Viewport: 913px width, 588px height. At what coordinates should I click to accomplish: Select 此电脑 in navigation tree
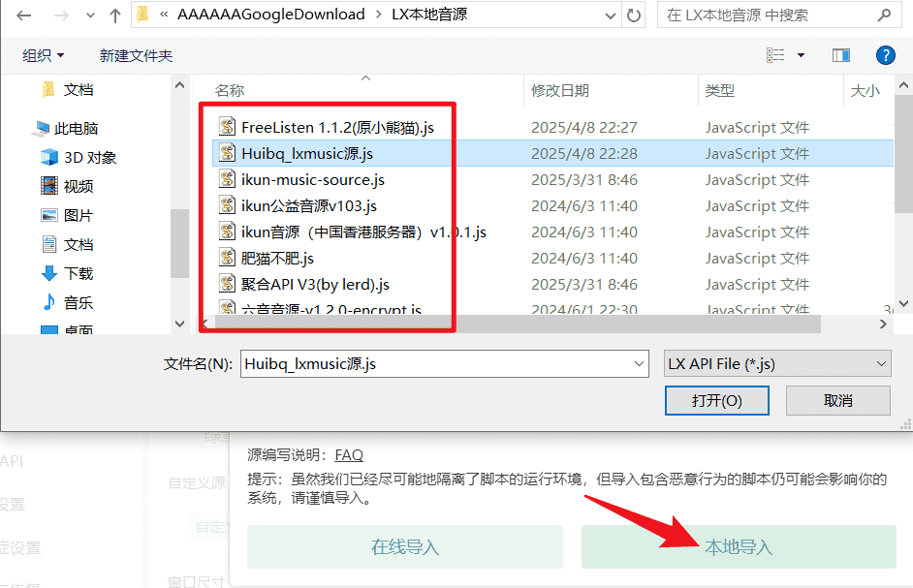76,129
